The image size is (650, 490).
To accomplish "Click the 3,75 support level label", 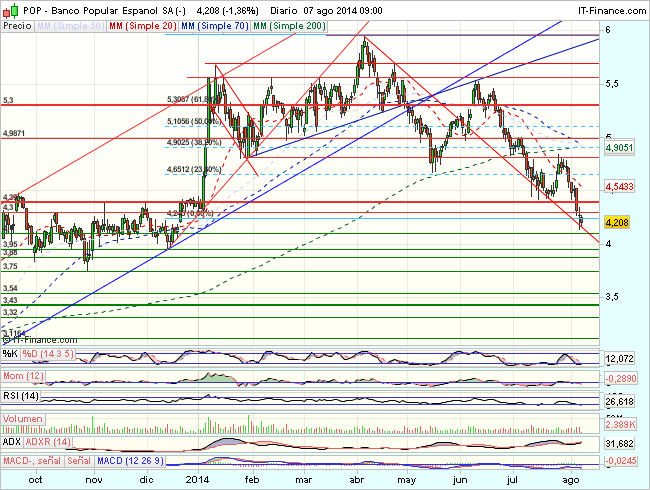I will point(10,267).
